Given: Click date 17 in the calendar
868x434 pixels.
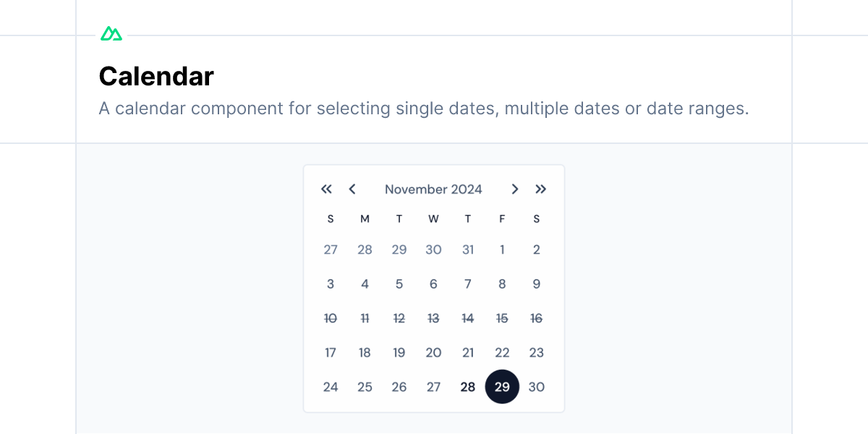Looking at the screenshot, I should point(331,352).
